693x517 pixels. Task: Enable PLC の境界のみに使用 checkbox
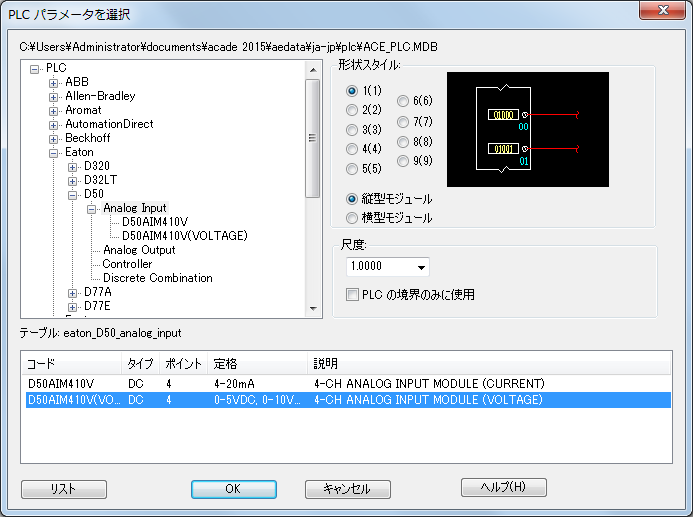[x=352, y=294]
